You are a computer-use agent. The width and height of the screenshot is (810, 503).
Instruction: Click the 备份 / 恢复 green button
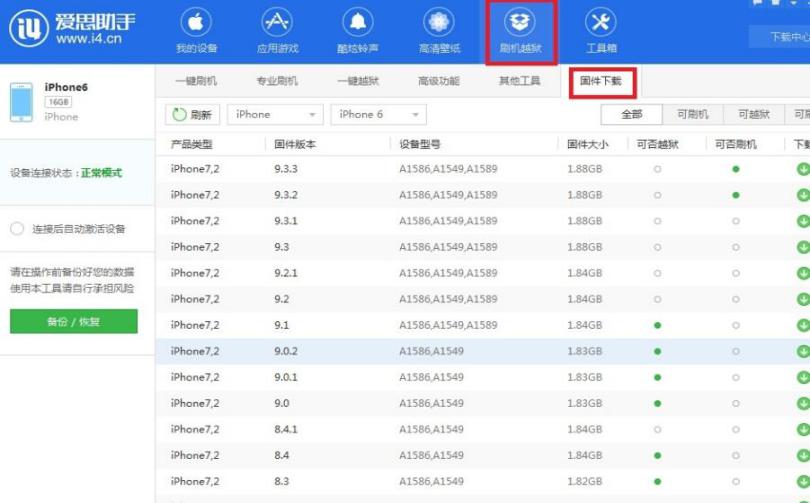(x=74, y=321)
